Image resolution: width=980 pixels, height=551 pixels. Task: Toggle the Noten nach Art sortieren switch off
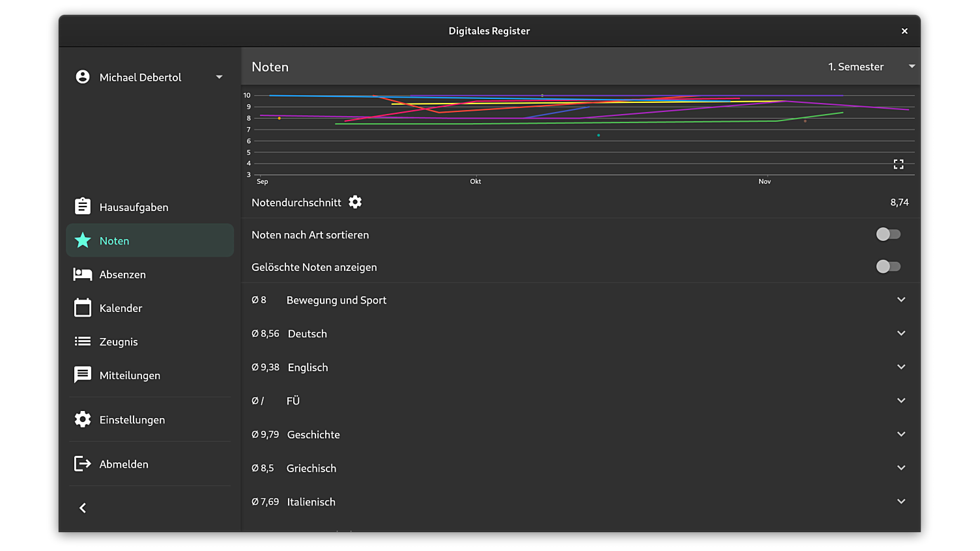[x=888, y=234]
